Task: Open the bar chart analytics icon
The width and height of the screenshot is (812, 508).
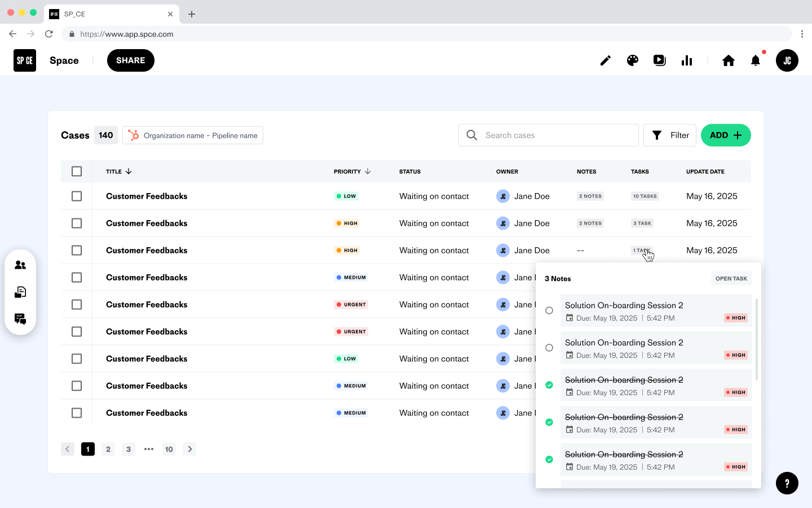Action: [687, 60]
